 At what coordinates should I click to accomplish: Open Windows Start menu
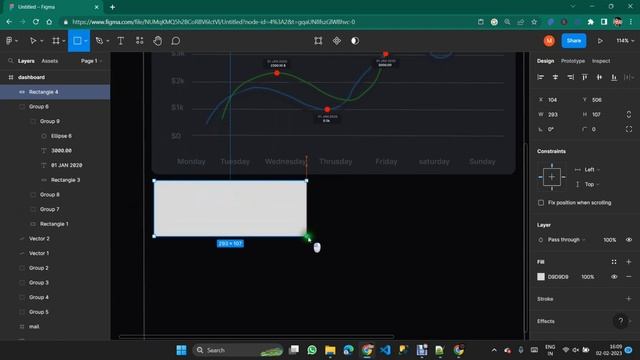click(x=181, y=350)
